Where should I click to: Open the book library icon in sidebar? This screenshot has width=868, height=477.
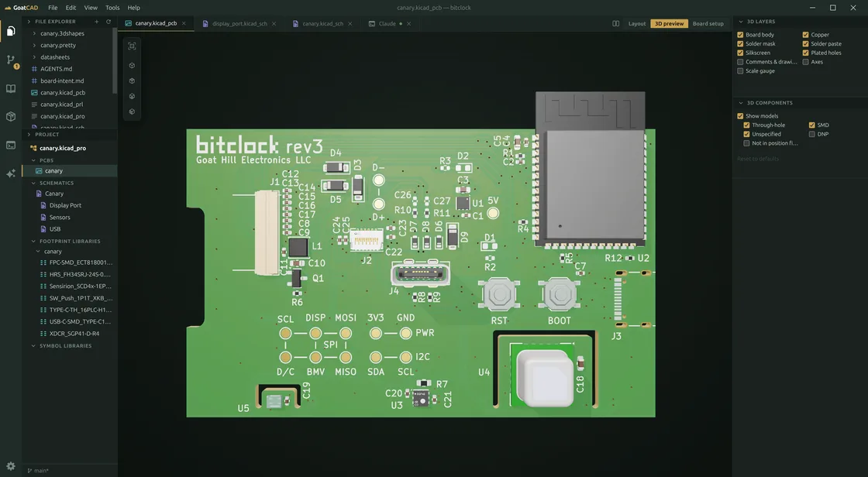point(11,88)
